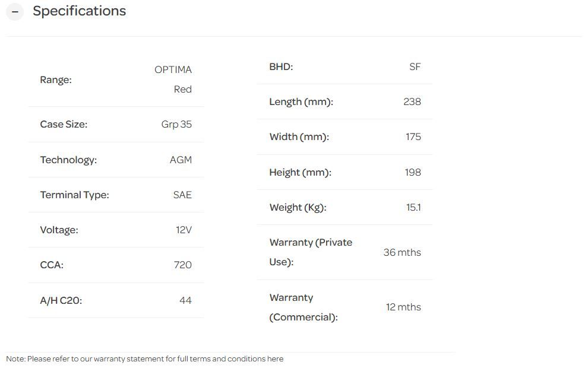Image resolution: width=588 pixels, height=381 pixels.
Task: Click the Length (mm) label
Action: [301, 101]
